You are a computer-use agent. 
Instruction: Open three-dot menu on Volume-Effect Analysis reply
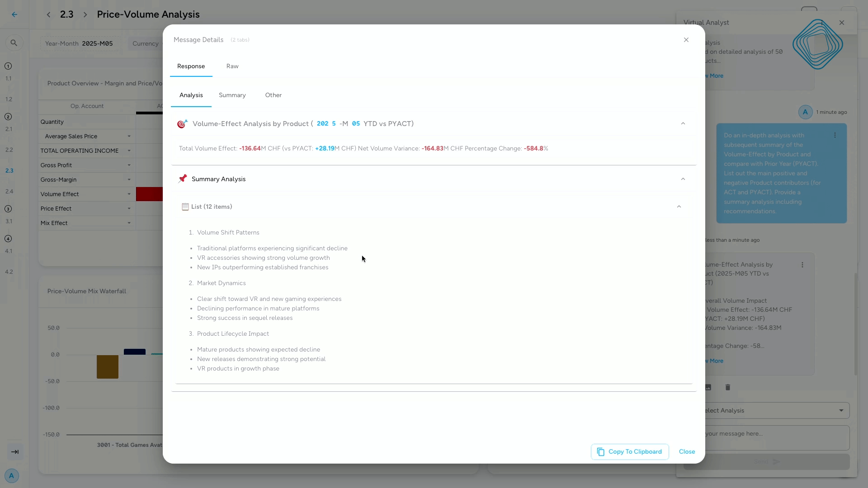click(802, 265)
